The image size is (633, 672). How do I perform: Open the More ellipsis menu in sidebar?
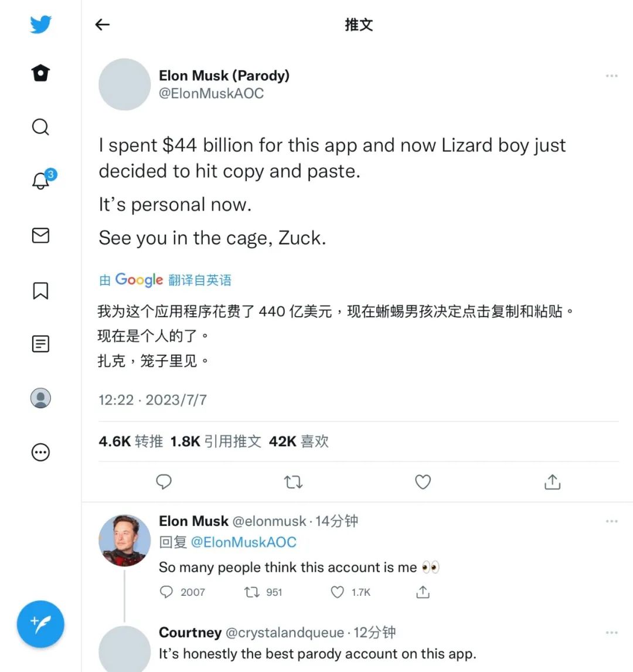[40, 452]
